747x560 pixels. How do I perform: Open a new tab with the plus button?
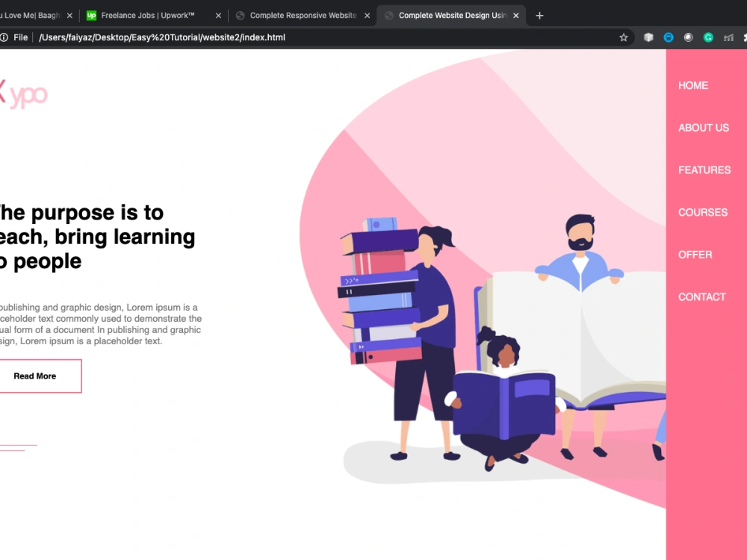click(x=539, y=14)
